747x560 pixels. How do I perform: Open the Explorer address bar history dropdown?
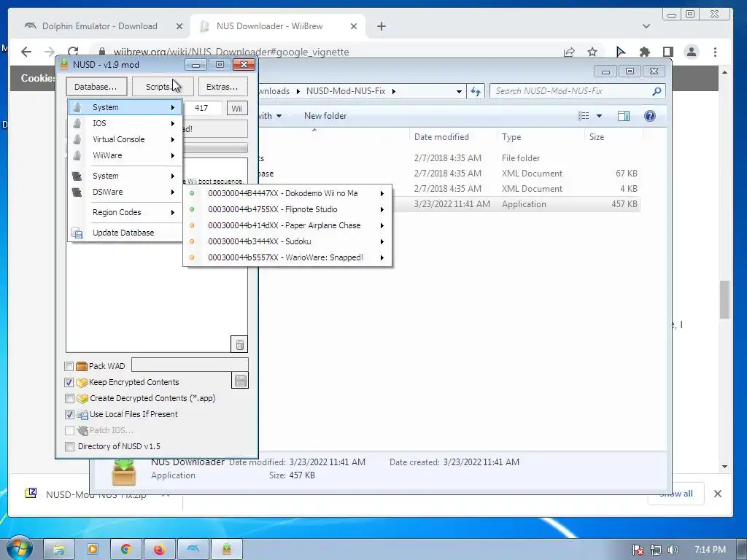459,91
